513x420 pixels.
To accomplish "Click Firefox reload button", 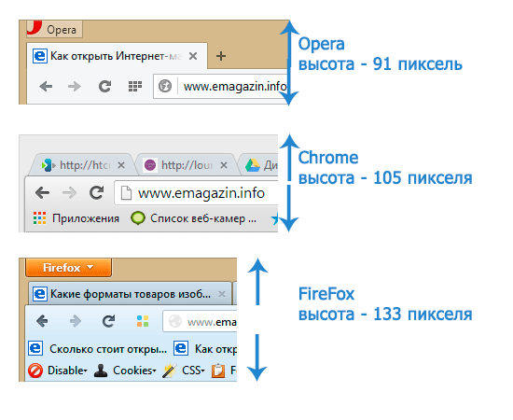I will coord(108,321).
